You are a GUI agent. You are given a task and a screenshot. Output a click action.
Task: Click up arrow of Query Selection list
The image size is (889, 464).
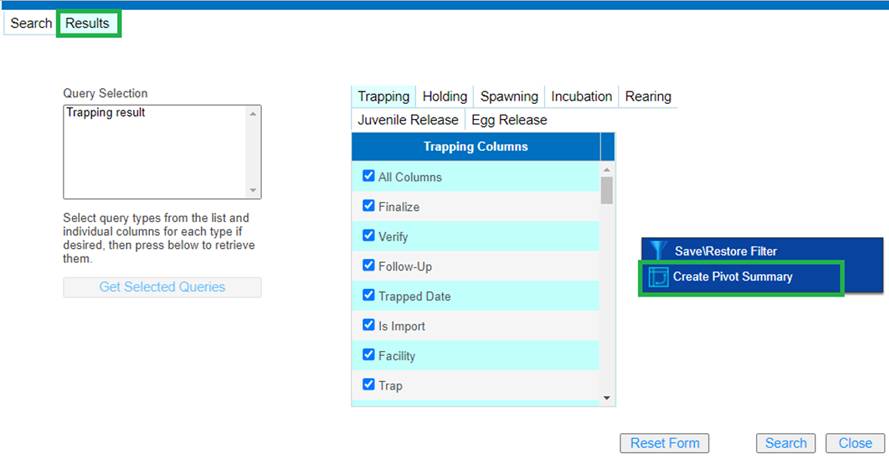point(253,114)
